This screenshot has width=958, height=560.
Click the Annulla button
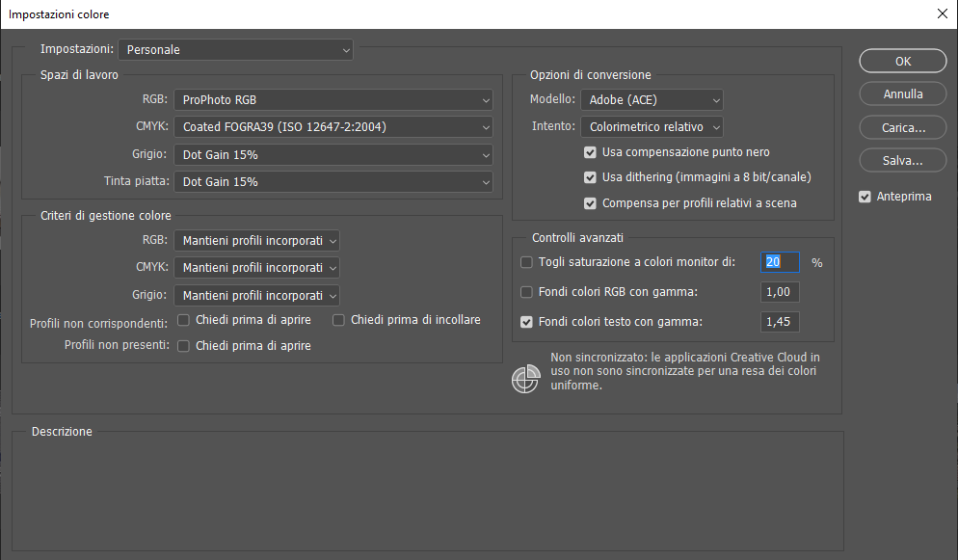tap(903, 94)
